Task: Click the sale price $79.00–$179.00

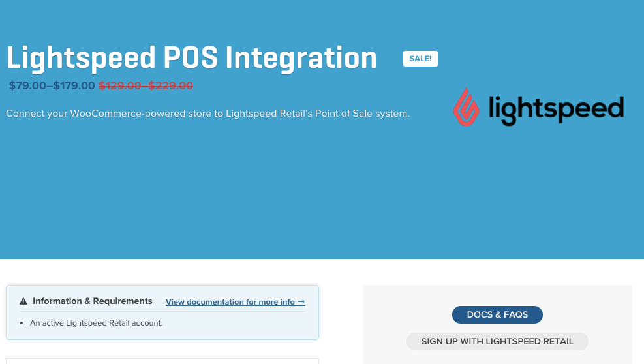Action: click(x=52, y=86)
